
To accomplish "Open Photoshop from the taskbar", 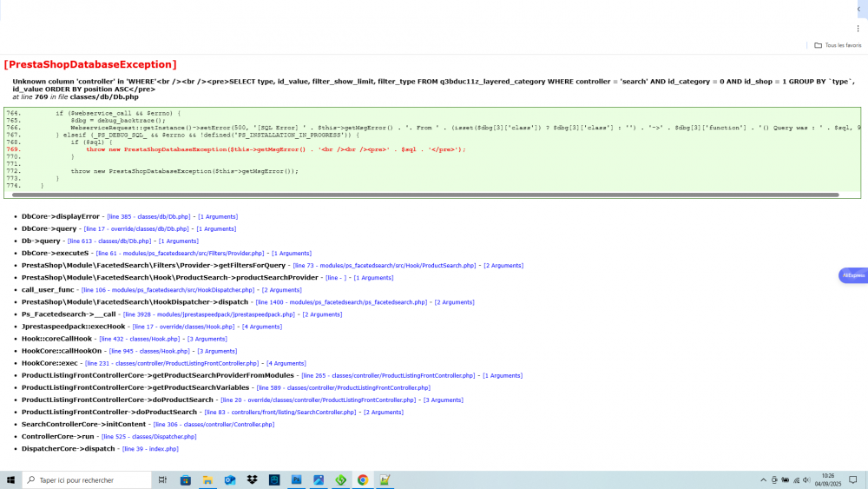I will click(x=296, y=480).
